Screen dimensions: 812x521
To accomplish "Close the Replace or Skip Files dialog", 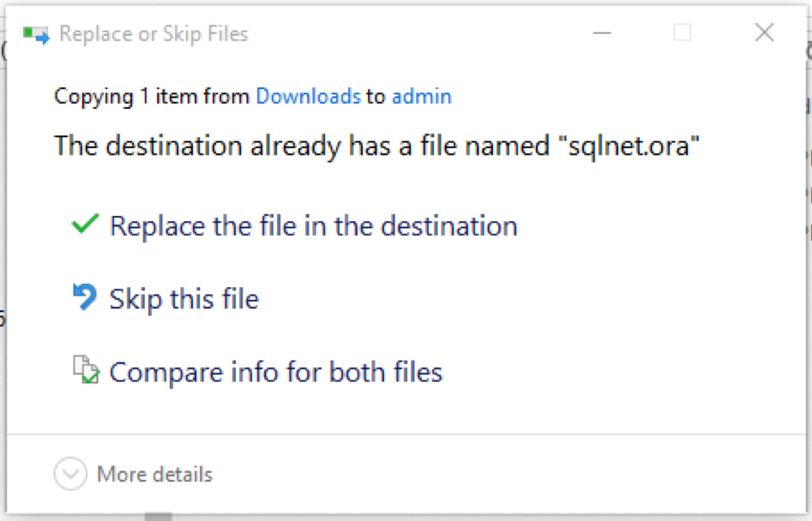I will [764, 33].
